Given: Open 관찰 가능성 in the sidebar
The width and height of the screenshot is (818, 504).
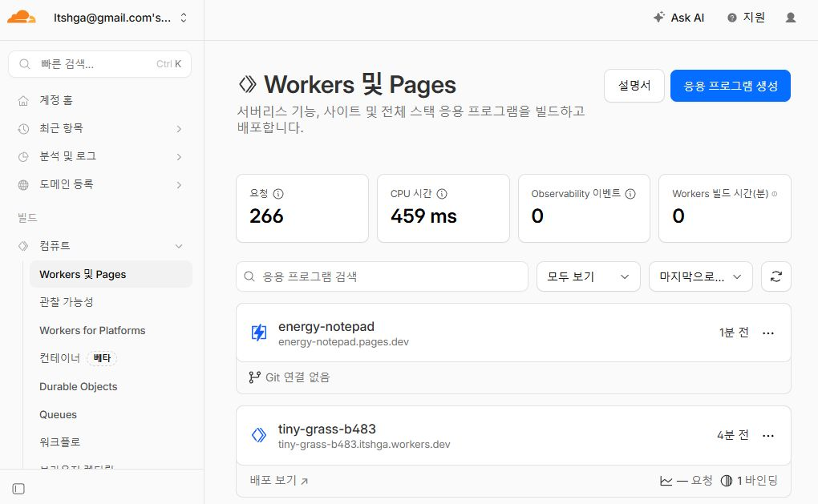Looking at the screenshot, I should pyautogui.click(x=67, y=302).
